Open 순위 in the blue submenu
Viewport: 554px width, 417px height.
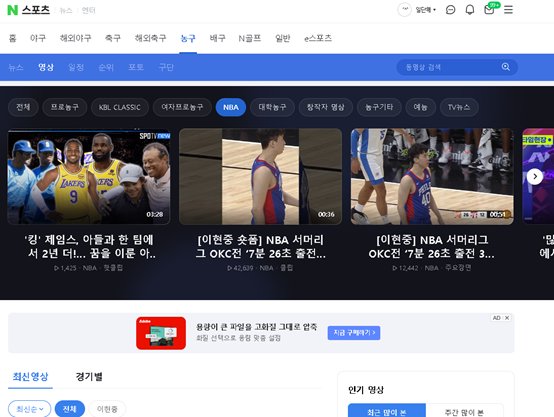(106, 67)
